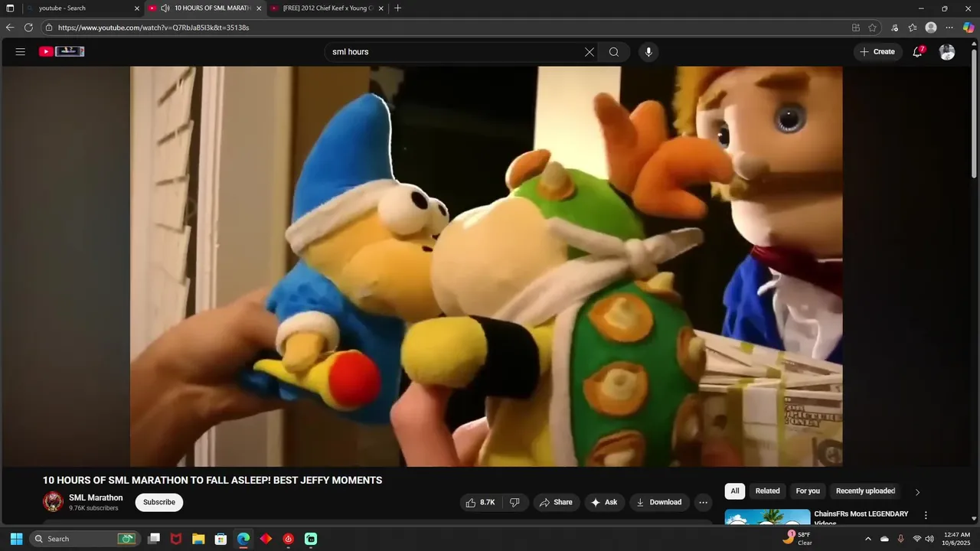The image size is (980, 551).
Task: Open Windows Start menu
Action: pos(16,539)
